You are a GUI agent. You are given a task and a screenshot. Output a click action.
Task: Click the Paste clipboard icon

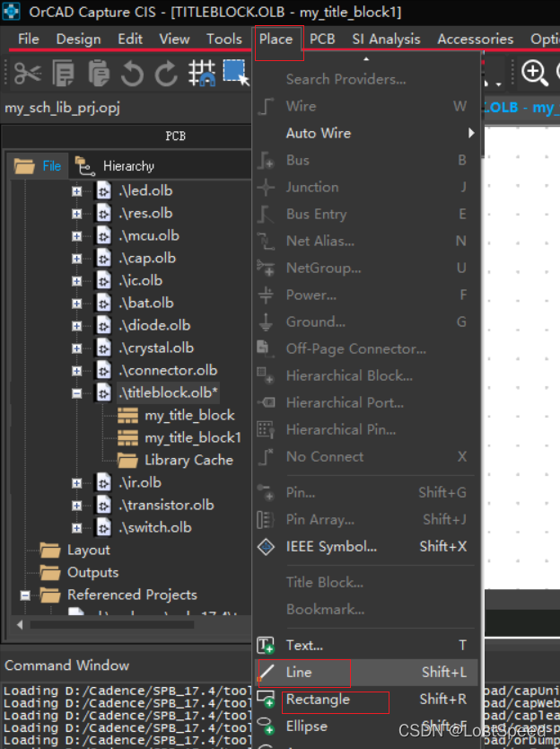tap(98, 74)
